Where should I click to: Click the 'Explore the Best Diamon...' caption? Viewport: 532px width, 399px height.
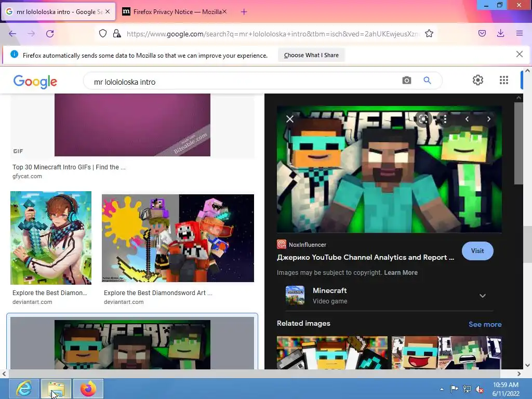(x=49, y=293)
